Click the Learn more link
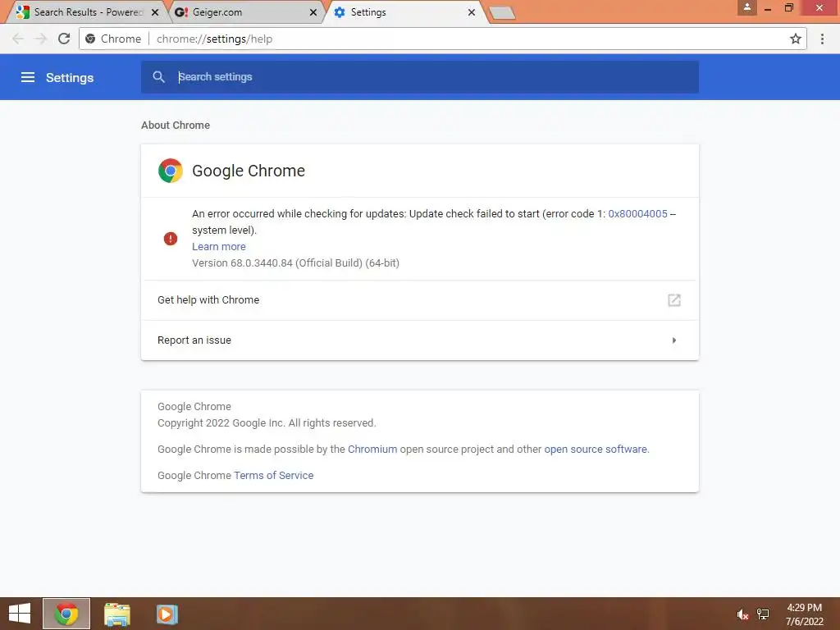The image size is (840, 630). point(218,246)
